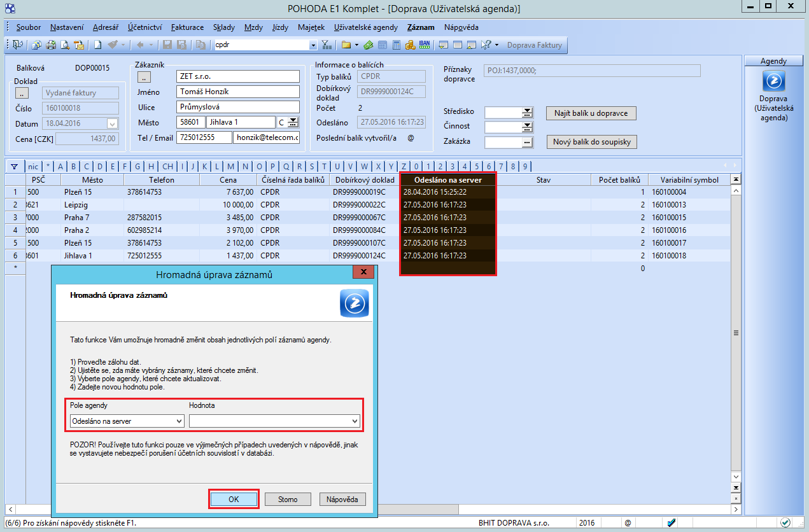Screen dimensions: 809x532
Task: Expand the Hodnota dropdown
Action: [x=354, y=421]
